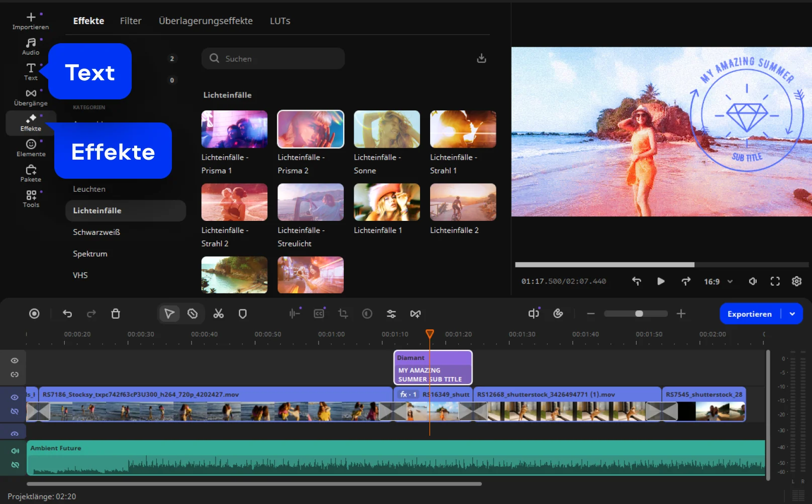Select the crop tool in toolbar
This screenshot has height=504, width=812.
coord(343,314)
